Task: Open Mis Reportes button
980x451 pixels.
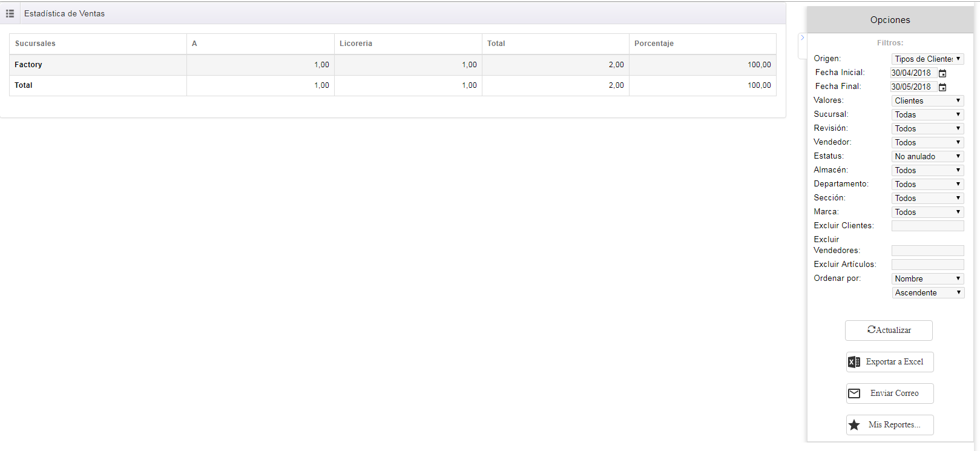Action: 890,425
